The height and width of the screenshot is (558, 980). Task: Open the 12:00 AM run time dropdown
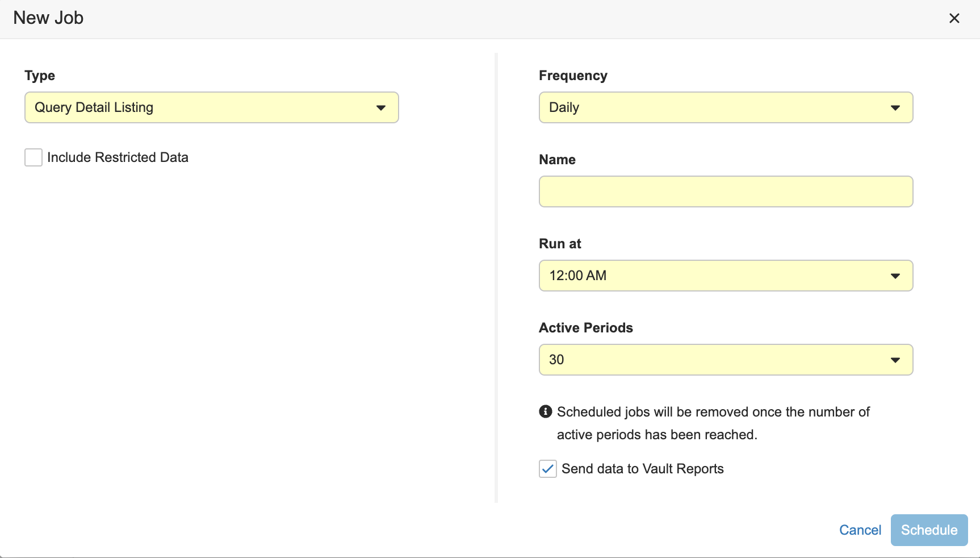coord(715,276)
